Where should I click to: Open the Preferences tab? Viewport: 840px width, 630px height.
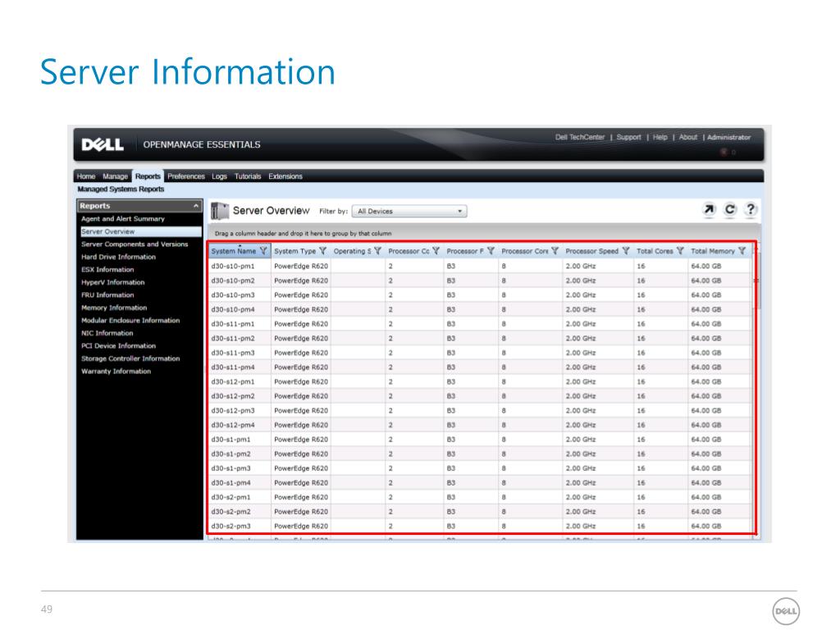coord(186,176)
